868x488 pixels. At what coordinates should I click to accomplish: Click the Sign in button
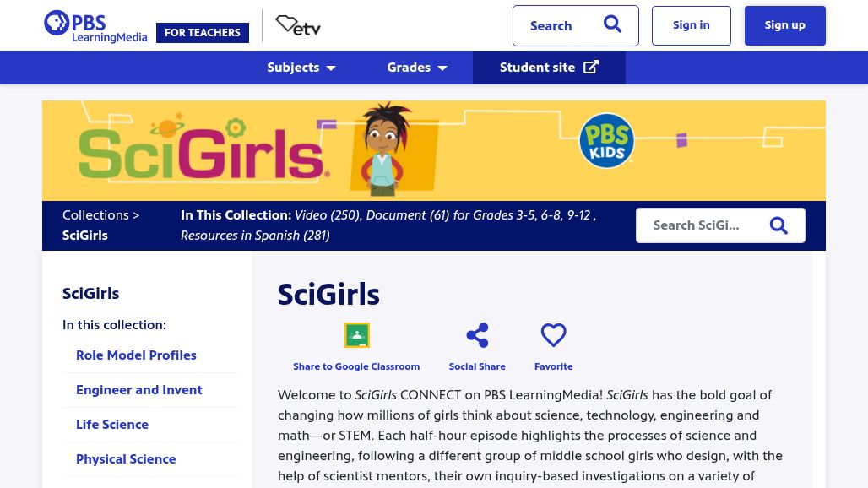(x=691, y=25)
